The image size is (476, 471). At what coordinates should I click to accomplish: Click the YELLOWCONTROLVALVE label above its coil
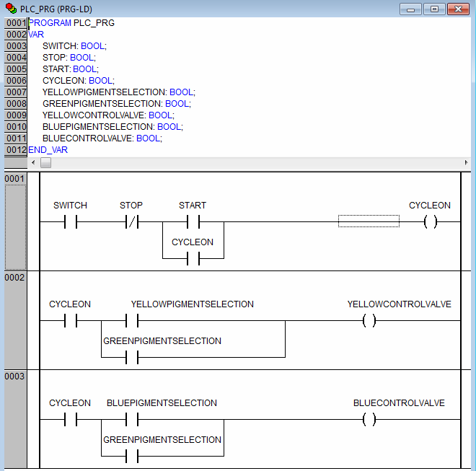point(400,304)
